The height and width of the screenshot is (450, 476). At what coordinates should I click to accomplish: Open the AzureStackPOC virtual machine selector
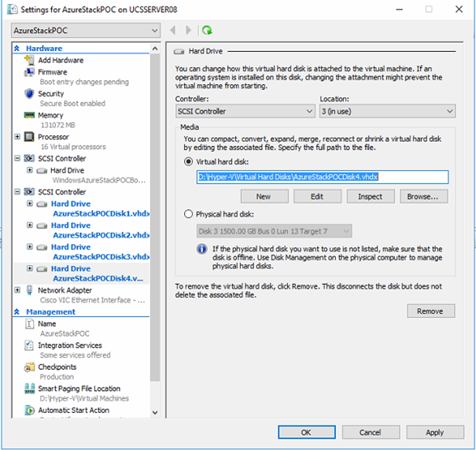click(85, 30)
